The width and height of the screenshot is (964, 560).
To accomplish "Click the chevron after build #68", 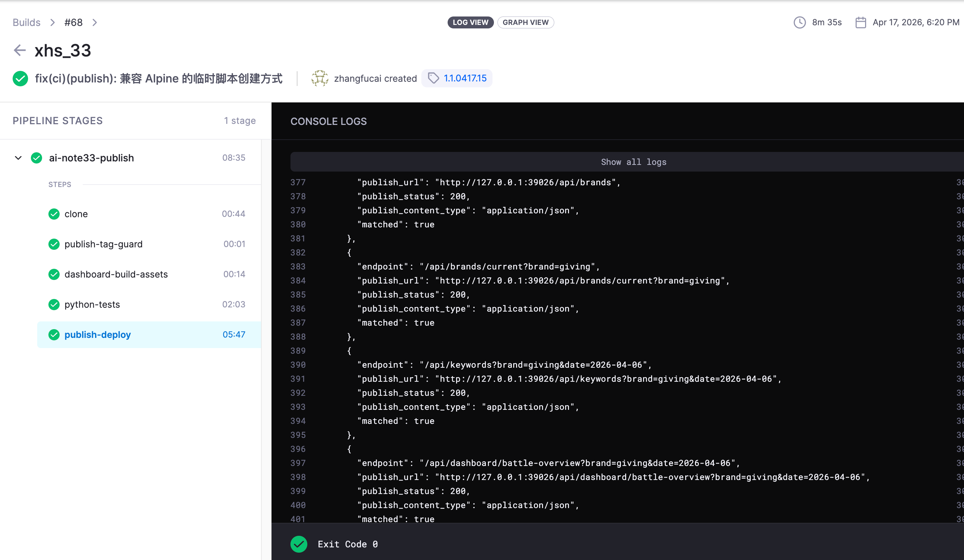I will (94, 22).
